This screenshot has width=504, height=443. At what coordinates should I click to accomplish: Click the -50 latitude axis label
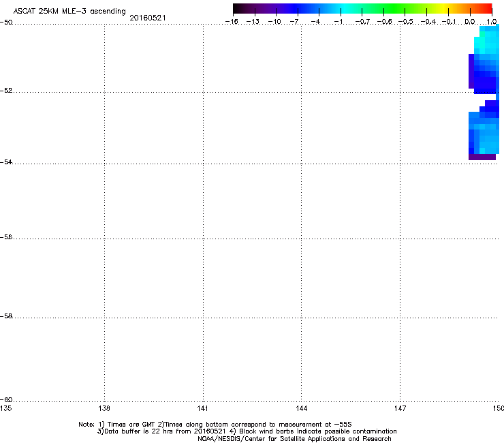(x=6, y=22)
